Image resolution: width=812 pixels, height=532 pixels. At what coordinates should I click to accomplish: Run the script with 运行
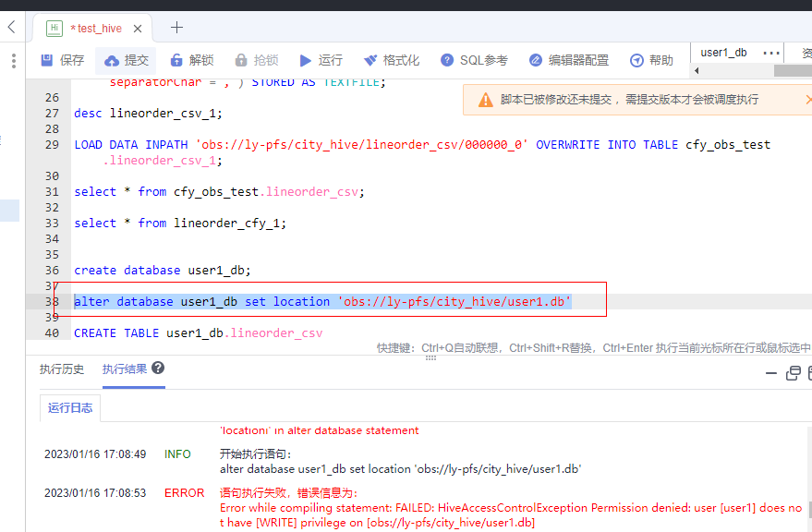pos(321,60)
